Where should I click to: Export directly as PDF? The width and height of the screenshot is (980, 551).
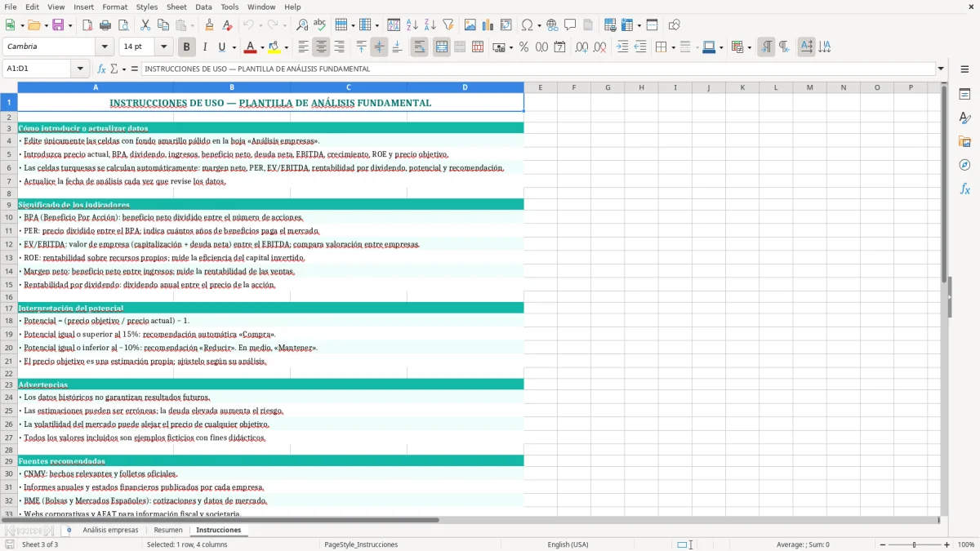click(87, 25)
